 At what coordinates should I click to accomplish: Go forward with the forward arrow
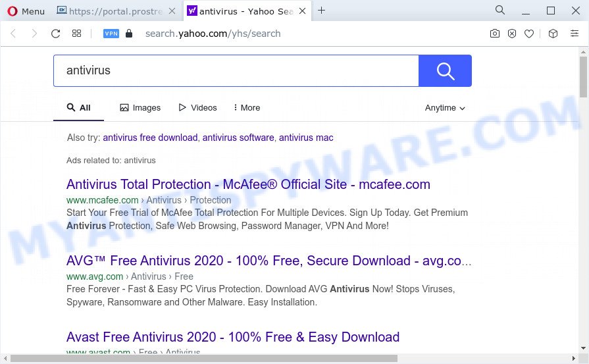[x=34, y=34]
